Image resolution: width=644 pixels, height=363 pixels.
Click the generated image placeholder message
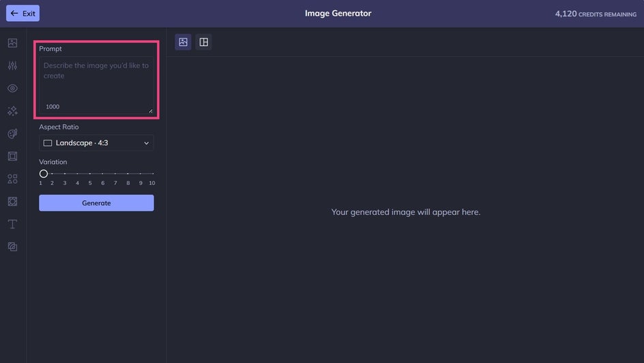[x=406, y=212]
